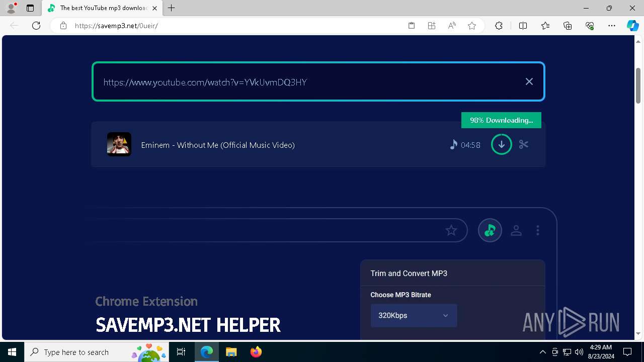The width and height of the screenshot is (644, 362).
Task: View site information lock icon
Action: [x=63, y=26]
